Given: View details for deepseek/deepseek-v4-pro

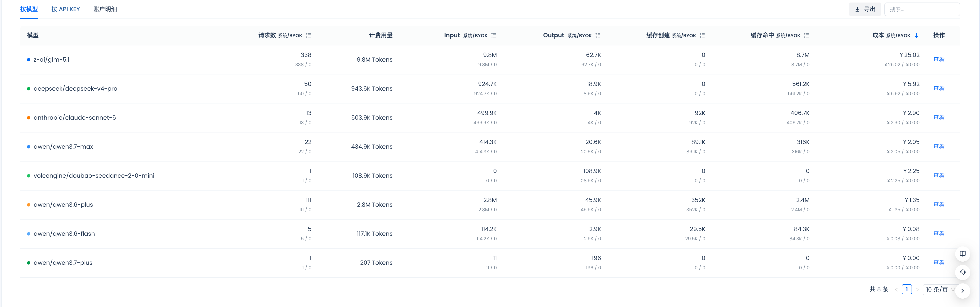Looking at the screenshot, I should 939,89.
